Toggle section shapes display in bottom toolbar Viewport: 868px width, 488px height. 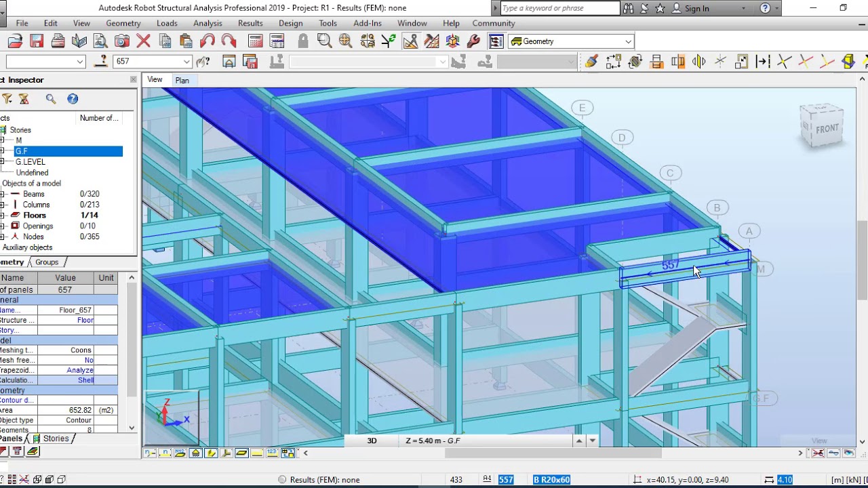(x=211, y=453)
